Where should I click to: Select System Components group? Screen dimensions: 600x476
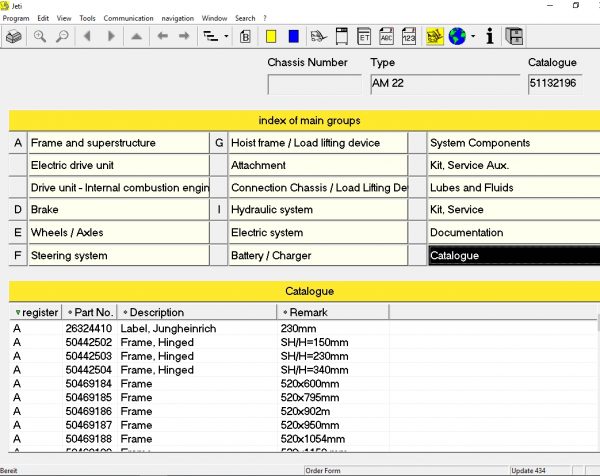tap(514, 143)
